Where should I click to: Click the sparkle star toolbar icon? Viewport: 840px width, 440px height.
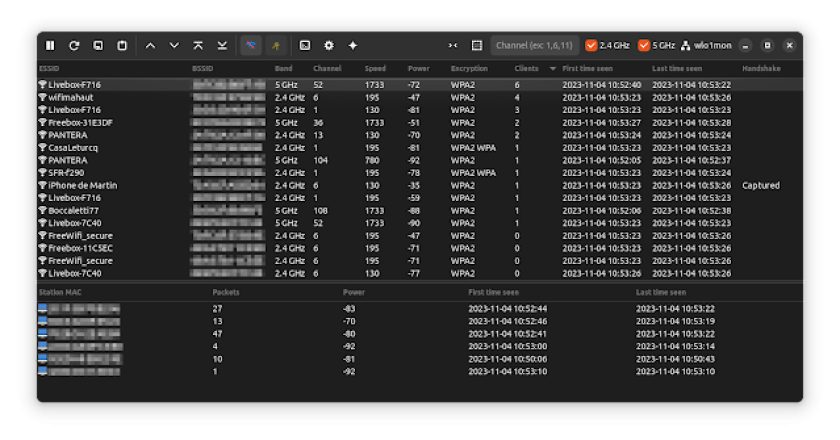click(352, 46)
